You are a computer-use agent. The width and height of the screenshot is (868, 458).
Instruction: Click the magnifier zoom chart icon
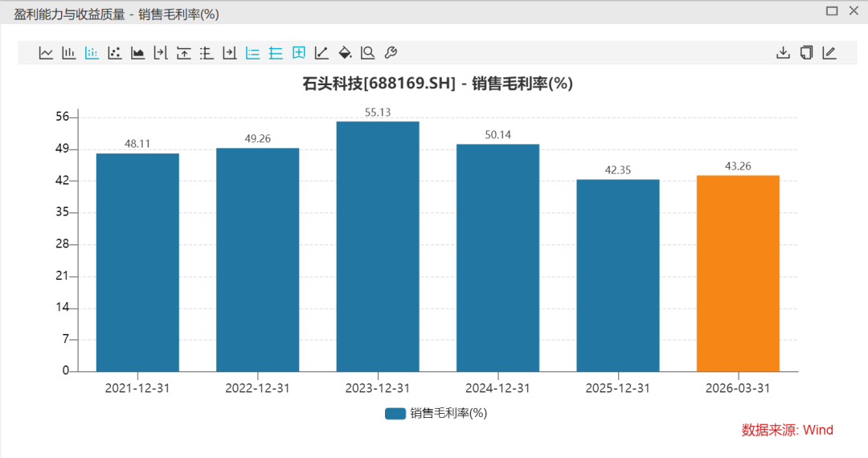[x=367, y=53]
